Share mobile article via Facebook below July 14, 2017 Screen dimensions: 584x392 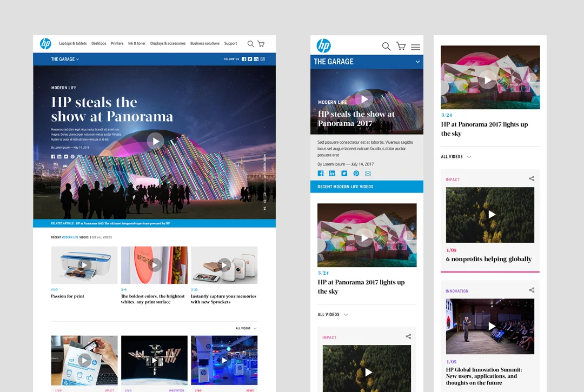(x=320, y=174)
